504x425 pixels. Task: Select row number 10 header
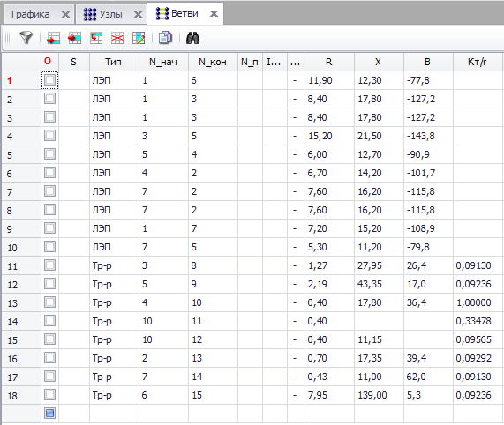click(x=21, y=247)
